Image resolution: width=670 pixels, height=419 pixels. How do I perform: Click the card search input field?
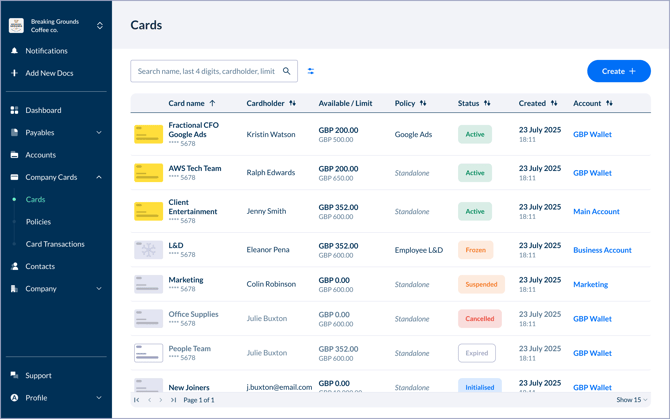(205, 72)
